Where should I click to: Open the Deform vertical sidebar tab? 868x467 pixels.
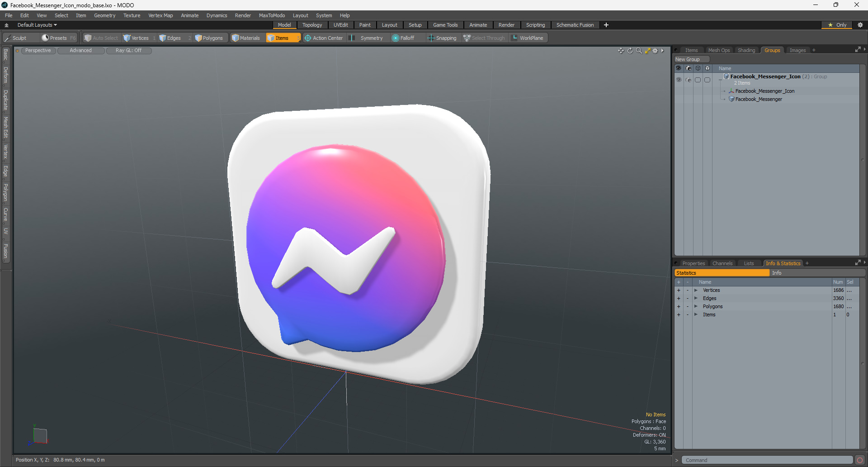pyautogui.click(x=5, y=75)
